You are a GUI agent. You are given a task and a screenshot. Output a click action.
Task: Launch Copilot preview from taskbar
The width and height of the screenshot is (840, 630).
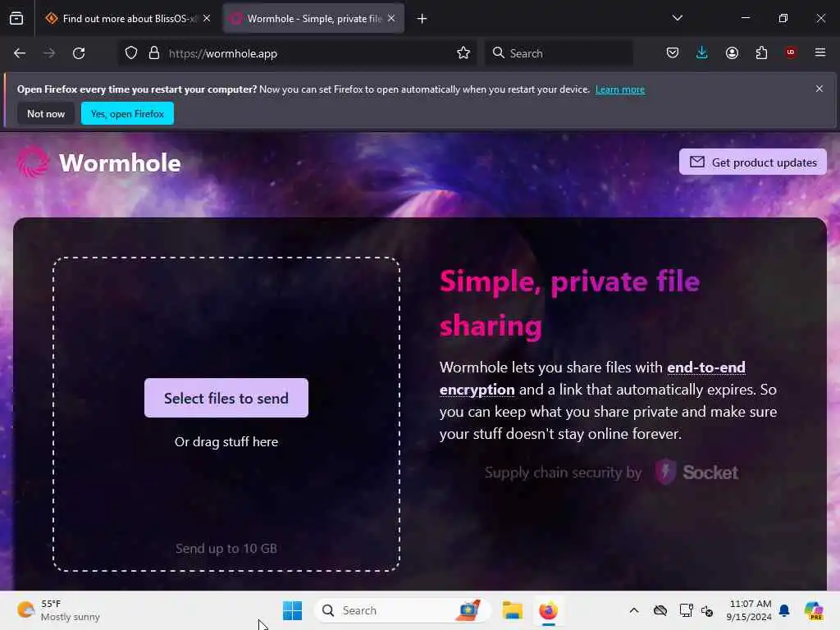(814, 610)
